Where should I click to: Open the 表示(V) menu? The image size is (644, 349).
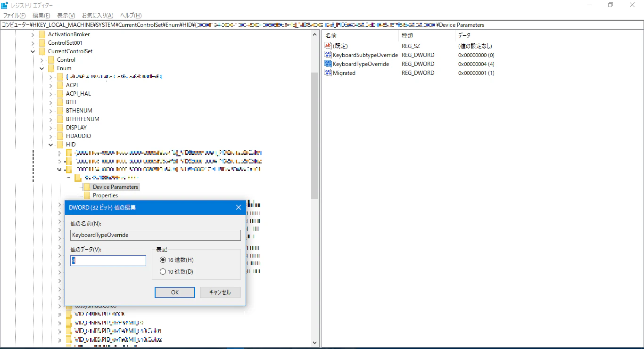[66, 16]
